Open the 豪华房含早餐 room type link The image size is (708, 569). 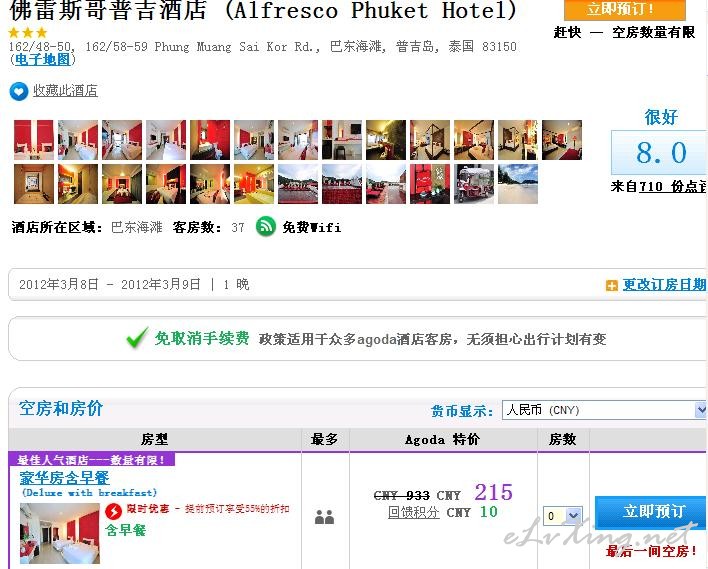pos(64,478)
